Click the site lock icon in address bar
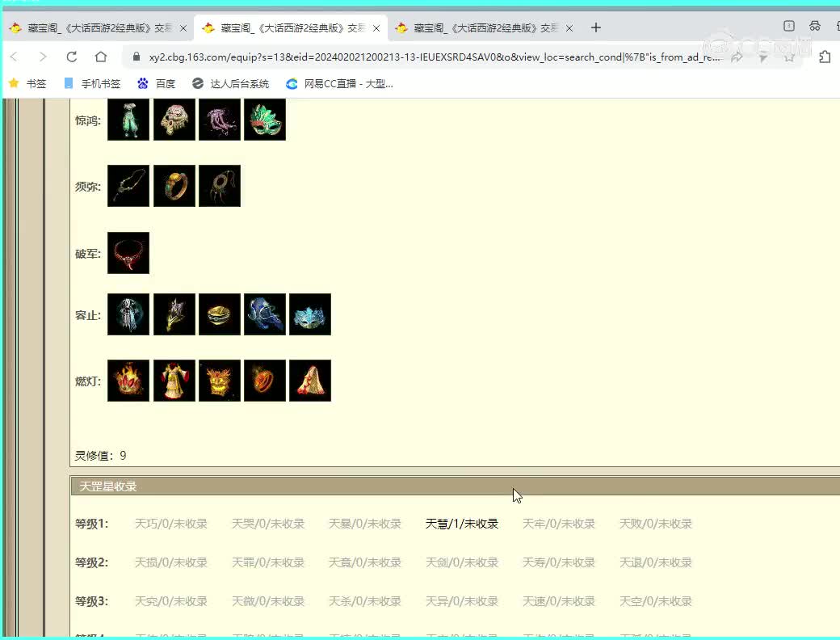 136,57
